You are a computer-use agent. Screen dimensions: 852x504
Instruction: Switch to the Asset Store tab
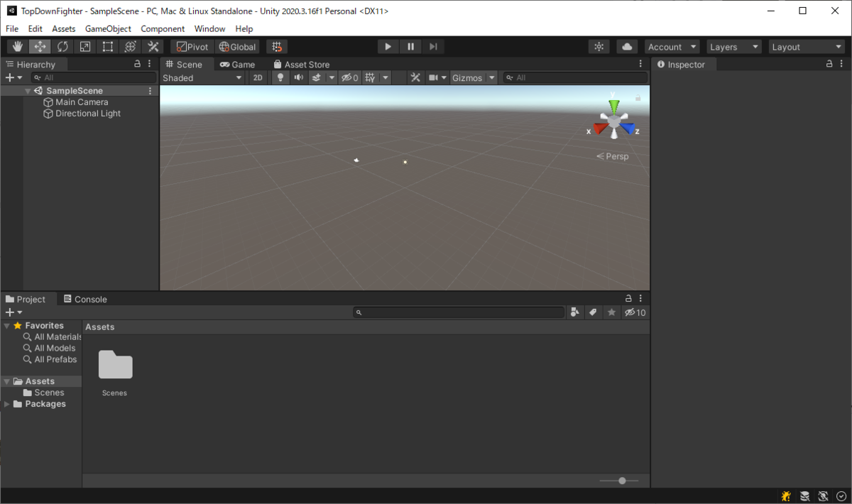click(x=302, y=64)
